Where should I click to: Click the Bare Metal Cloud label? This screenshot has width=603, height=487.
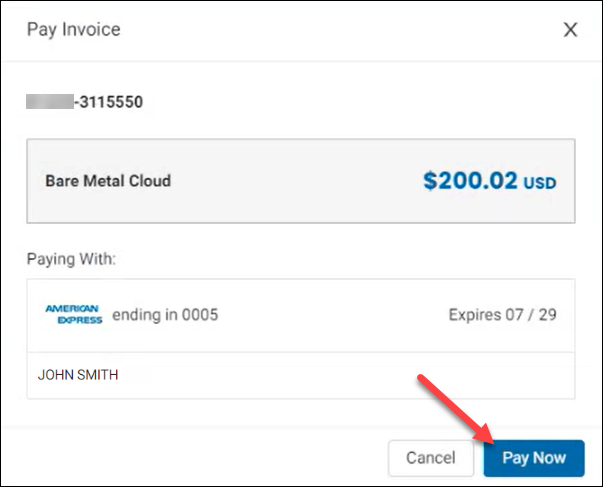point(108,181)
